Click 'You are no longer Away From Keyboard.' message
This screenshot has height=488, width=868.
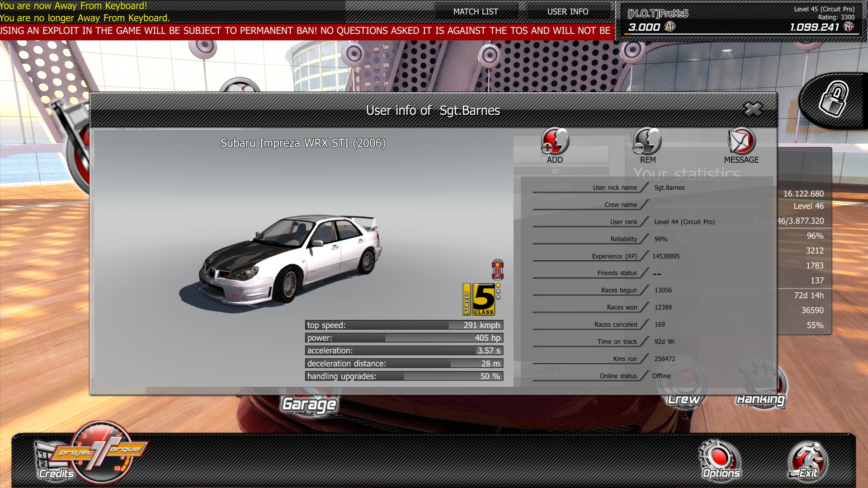[85, 18]
